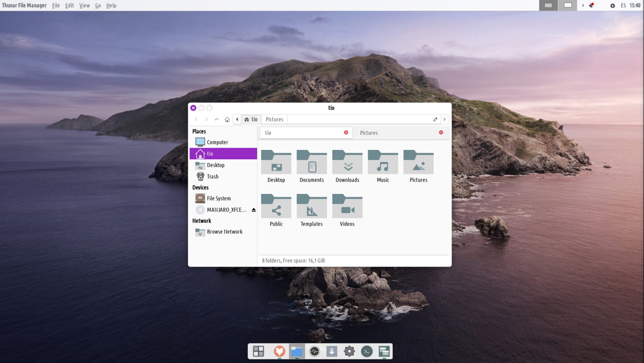Switch to the first workspace

pos(548,5)
